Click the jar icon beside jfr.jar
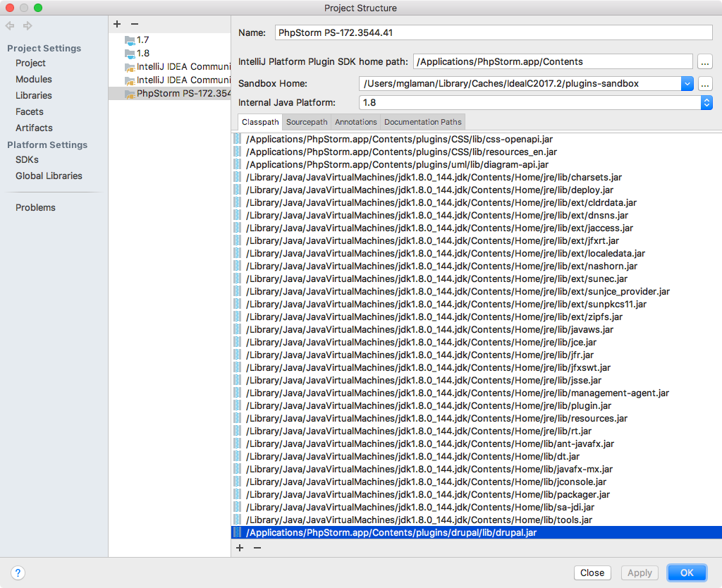 click(237, 355)
